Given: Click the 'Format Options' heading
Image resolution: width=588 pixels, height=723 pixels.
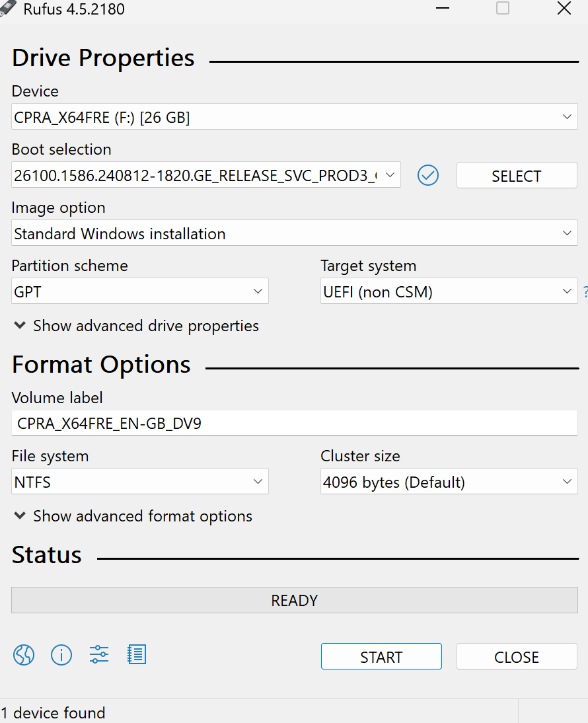Looking at the screenshot, I should tap(101, 365).
